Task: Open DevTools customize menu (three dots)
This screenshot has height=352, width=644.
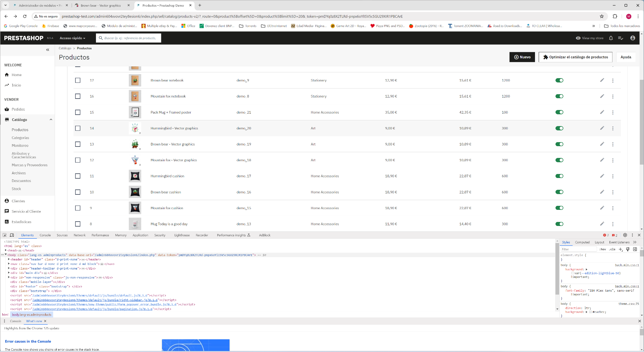Action: [632, 235]
